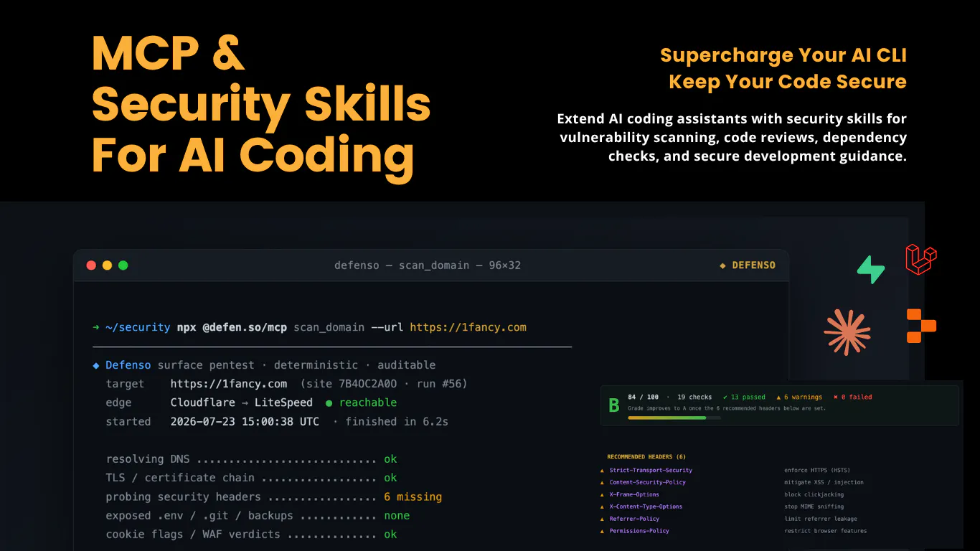Click the orange stacked-blocks logo

point(921,326)
